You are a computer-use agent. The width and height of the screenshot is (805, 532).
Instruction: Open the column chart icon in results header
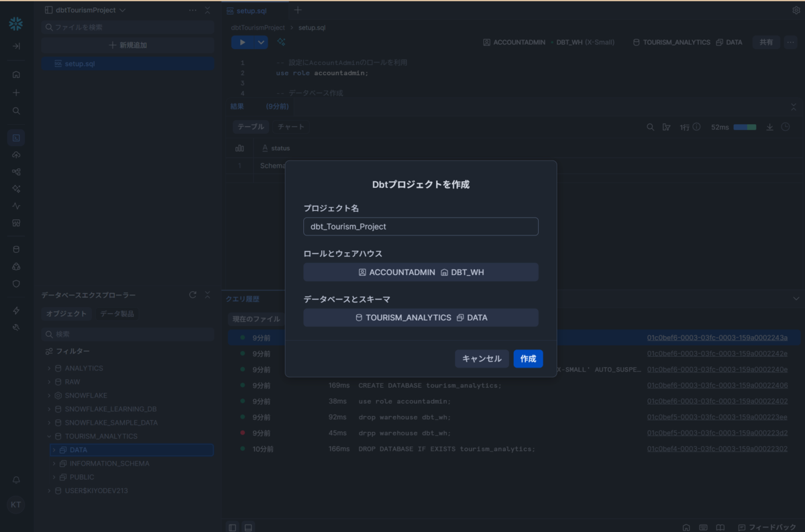[x=239, y=148]
